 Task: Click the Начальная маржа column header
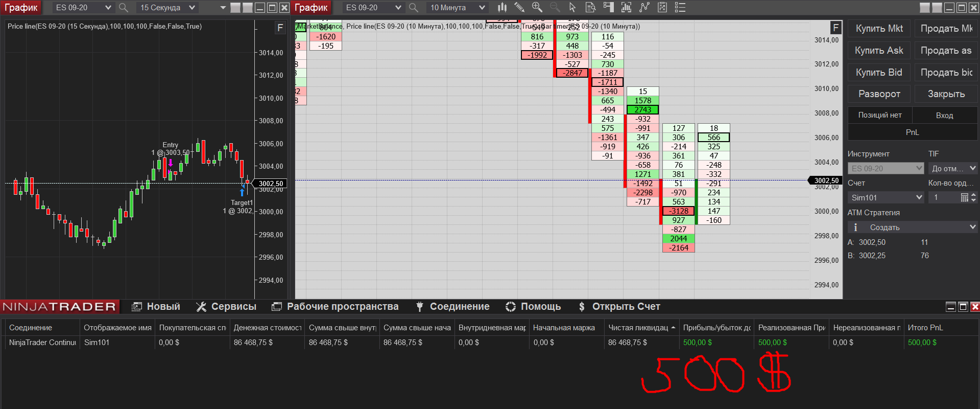(x=567, y=328)
